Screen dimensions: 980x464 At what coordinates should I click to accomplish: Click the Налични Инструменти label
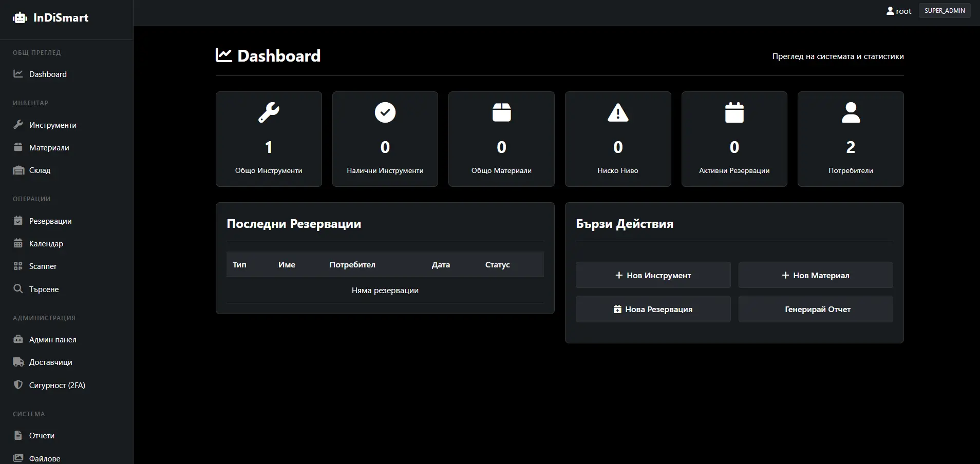point(385,170)
